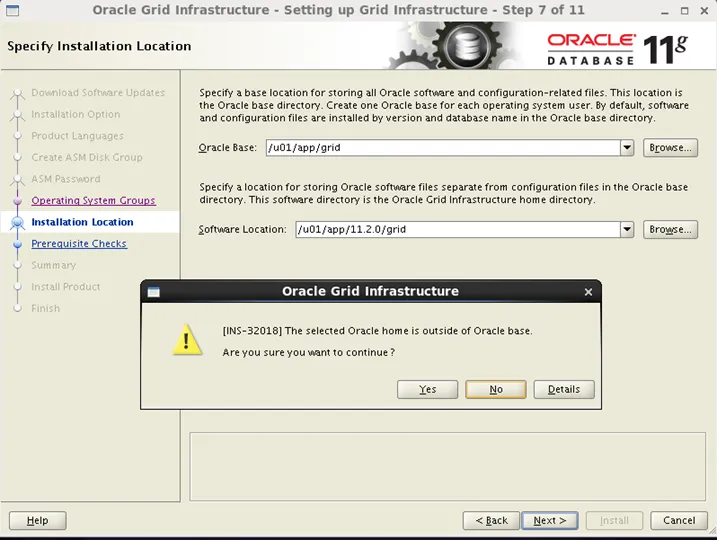Expand the Oracle Base dropdown arrow

[x=627, y=148]
